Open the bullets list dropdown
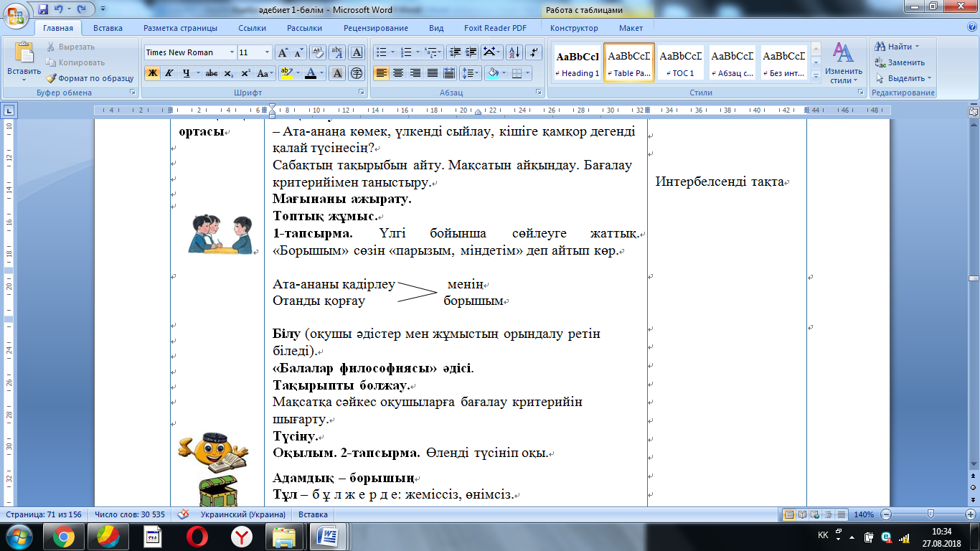 [x=392, y=52]
